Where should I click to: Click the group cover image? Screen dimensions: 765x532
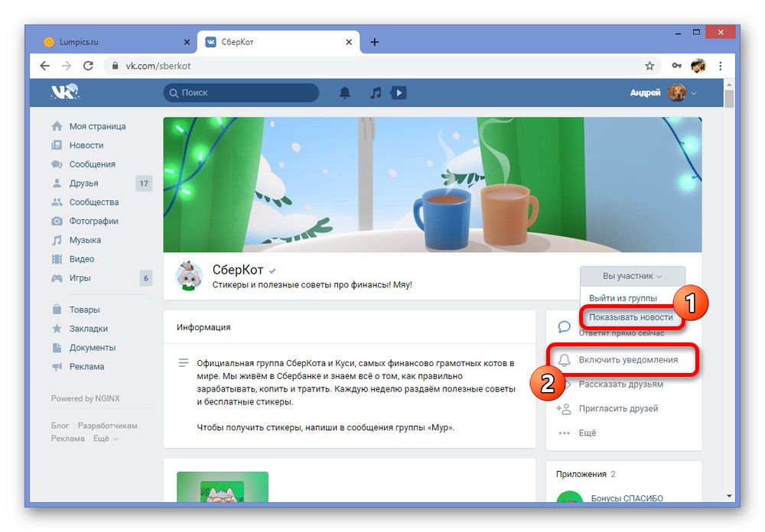click(x=432, y=184)
